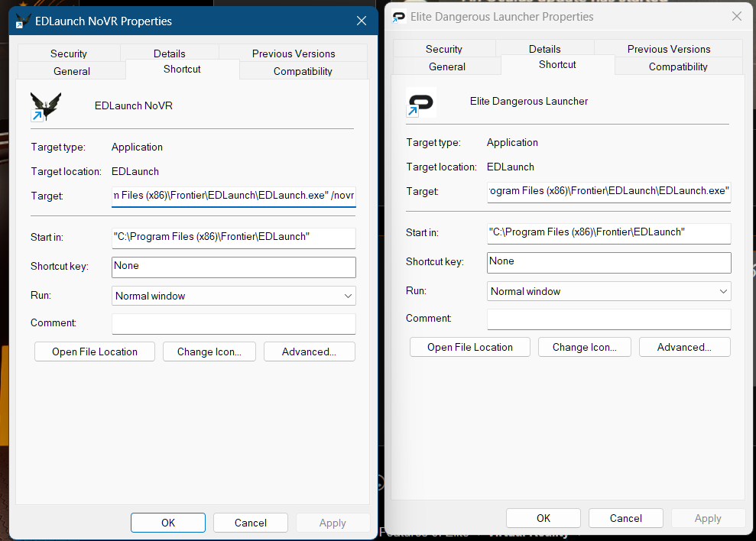Click Shortcut key field in Elite Dangerous Launcher Properties
The image size is (756, 541).
pos(609,263)
